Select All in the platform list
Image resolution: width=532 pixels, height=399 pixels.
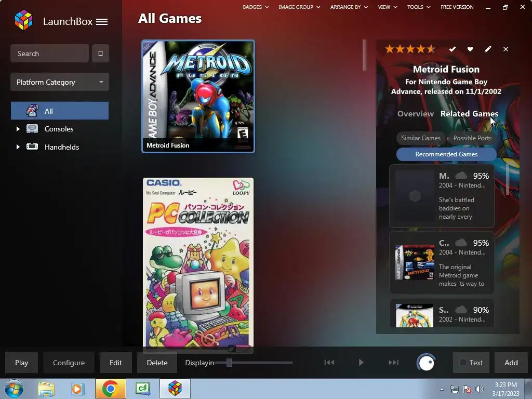click(x=60, y=111)
